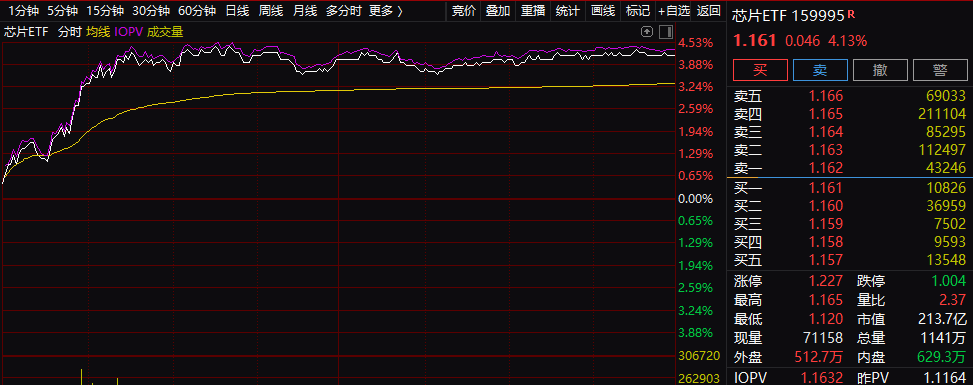
Task: Select the 画线 drawing tool
Action: pyautogui.click(x=603, y=11)
